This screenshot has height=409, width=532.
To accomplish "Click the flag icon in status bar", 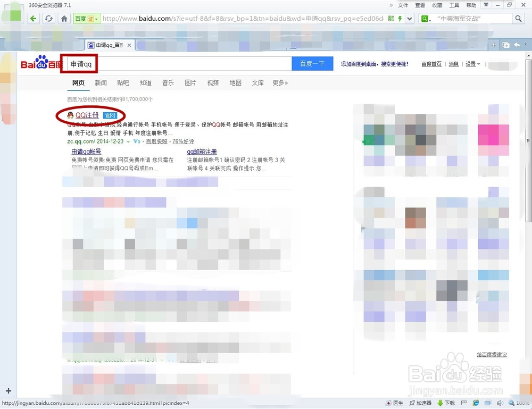I will tap(464, 403).
